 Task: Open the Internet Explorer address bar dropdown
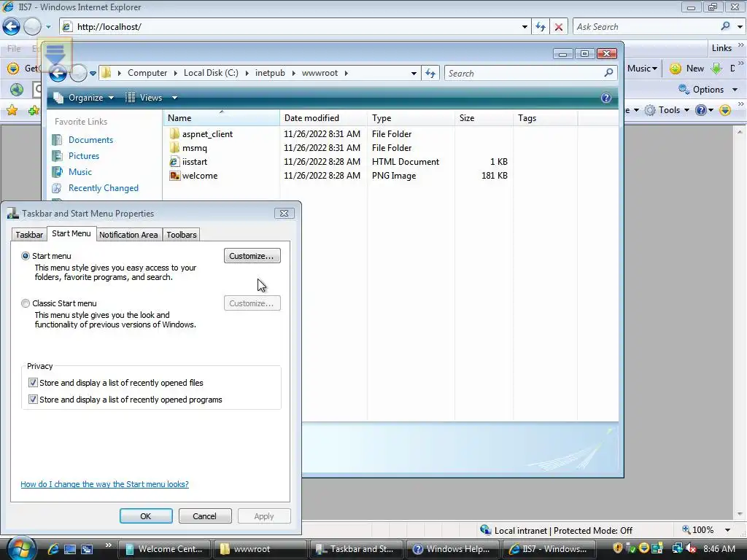[x=525, y=27]
